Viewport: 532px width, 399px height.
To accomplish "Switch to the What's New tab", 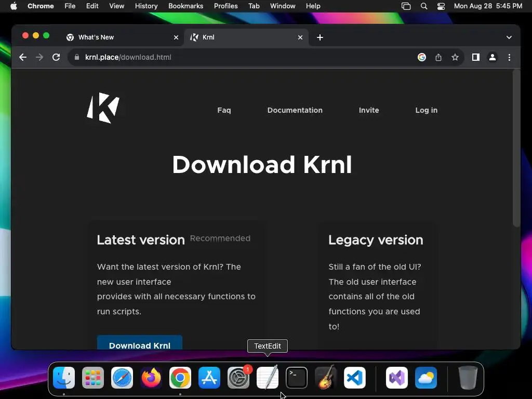I will [x=122, y=37].
